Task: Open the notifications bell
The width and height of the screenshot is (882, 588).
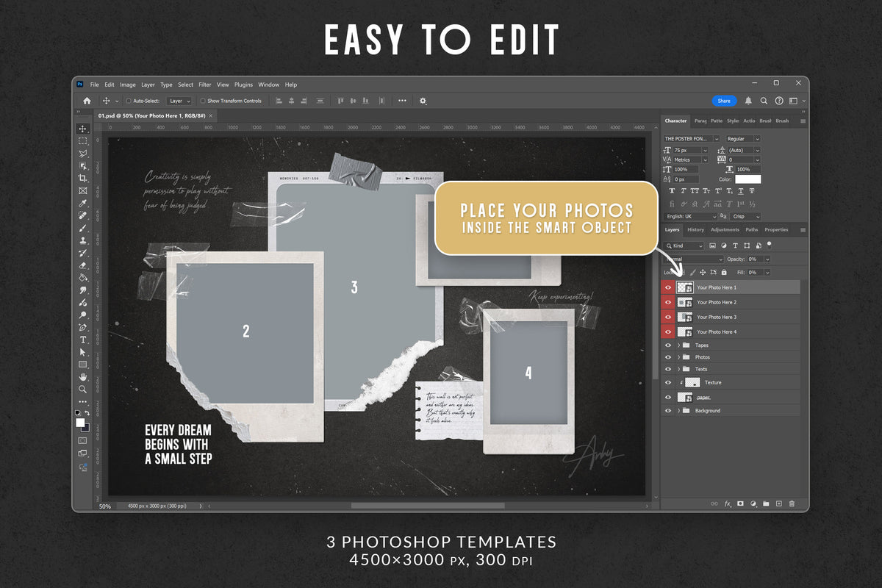Action: pos(748,101)
